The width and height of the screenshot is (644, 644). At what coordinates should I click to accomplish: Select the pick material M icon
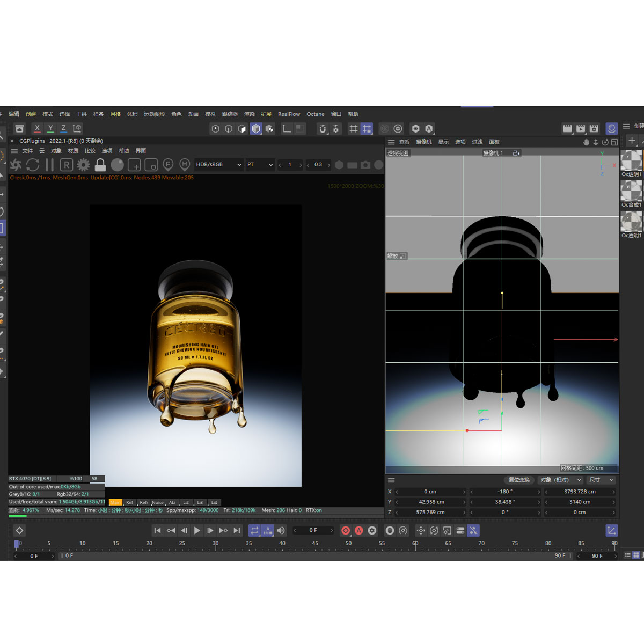(185, 165)
